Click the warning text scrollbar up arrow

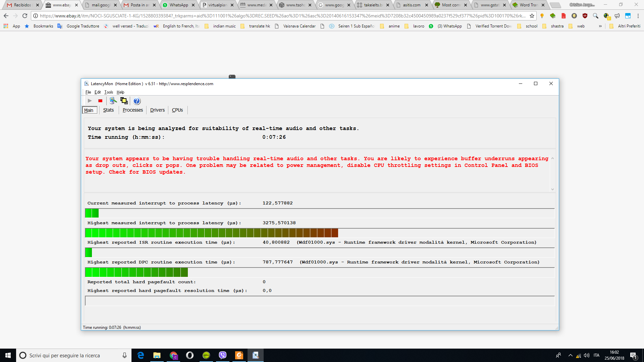552,158
